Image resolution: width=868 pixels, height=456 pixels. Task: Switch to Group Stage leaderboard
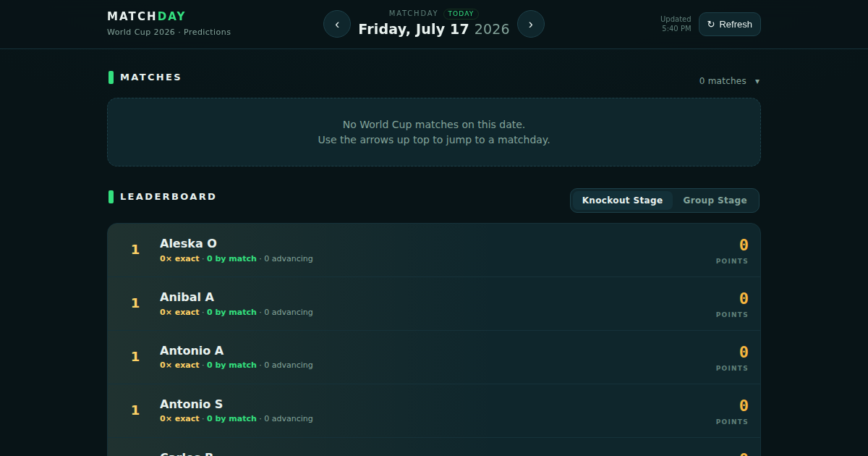[x=715, y=200]
